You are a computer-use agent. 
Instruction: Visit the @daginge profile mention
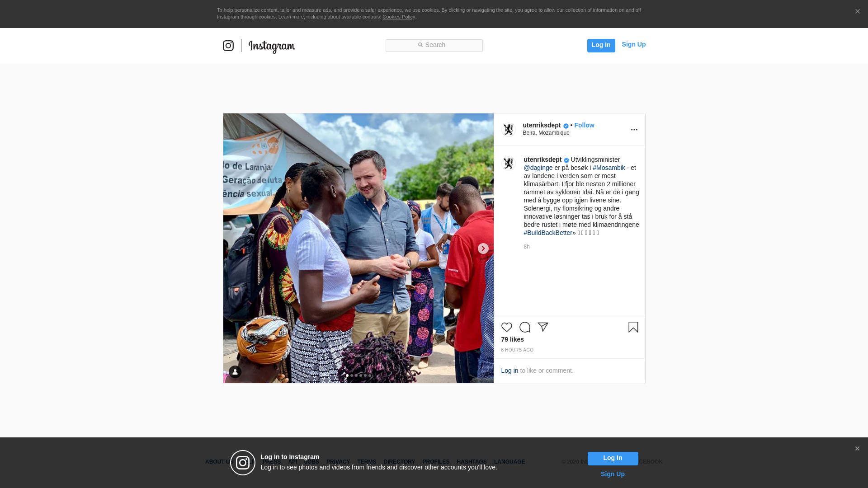[x=538, y=168]
